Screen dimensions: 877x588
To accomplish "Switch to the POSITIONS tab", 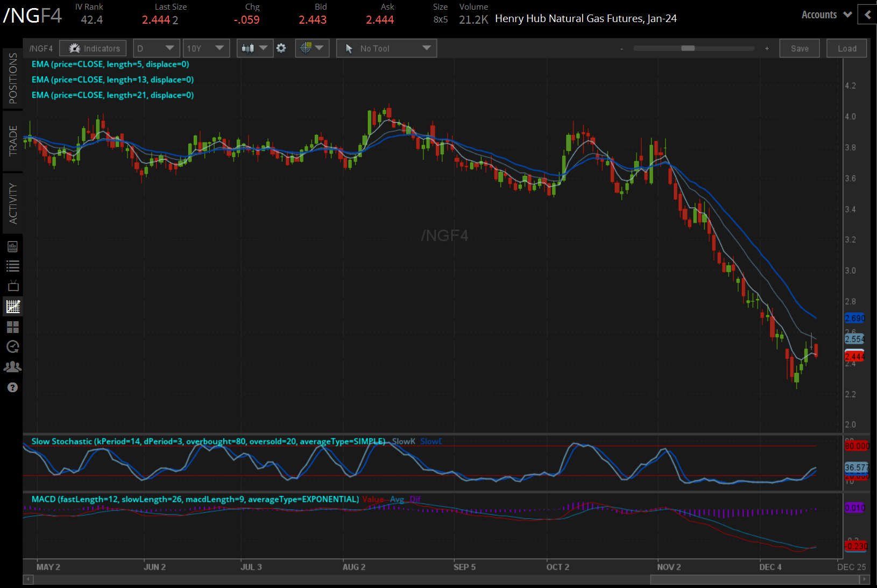I will (x=13, y=79).
